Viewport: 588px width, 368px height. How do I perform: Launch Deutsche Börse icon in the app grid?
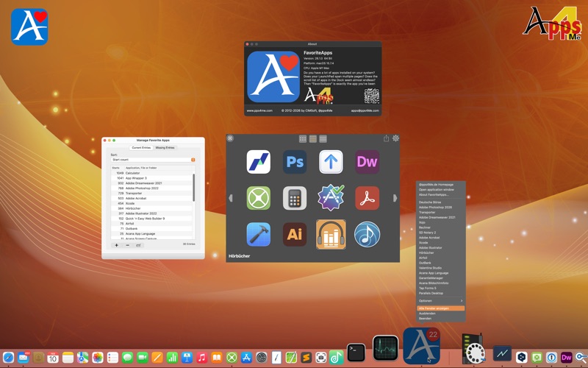coord(259,162)
